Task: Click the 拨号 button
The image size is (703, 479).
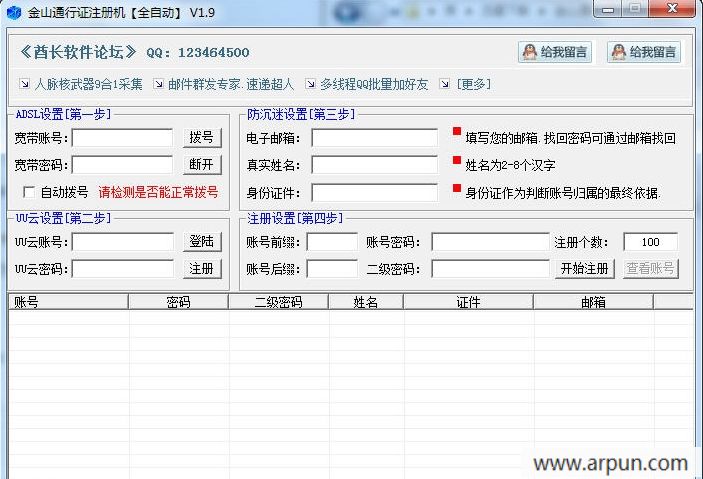Action: pos(202,137)
